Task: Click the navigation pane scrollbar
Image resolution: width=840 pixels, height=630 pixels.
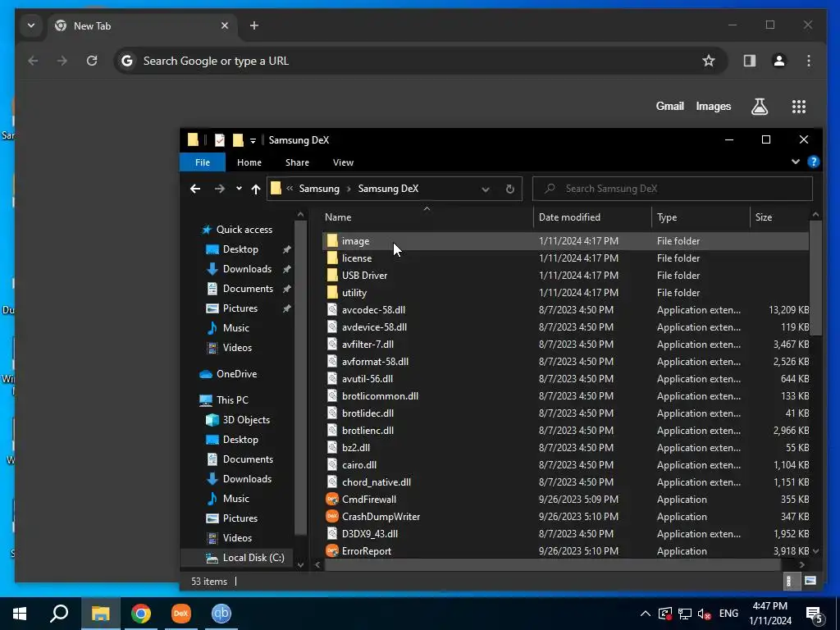Action: 300,377
